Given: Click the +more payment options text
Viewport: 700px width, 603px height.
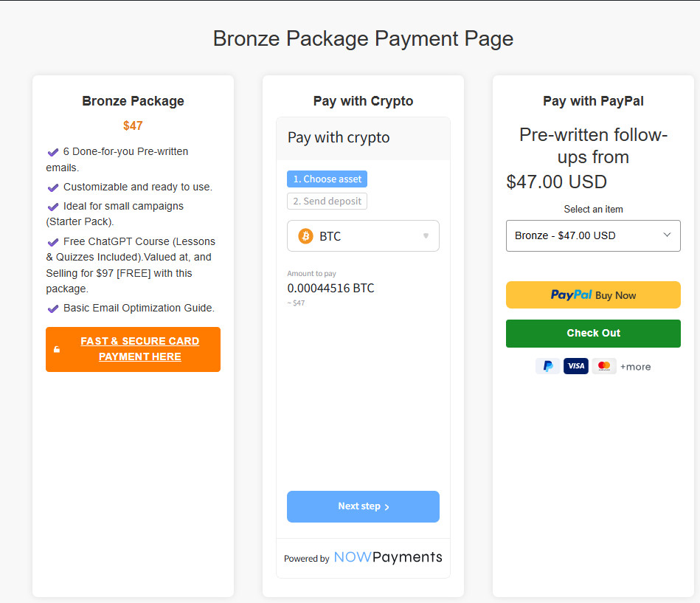Looking at the screenshot, I should [635, 367].
